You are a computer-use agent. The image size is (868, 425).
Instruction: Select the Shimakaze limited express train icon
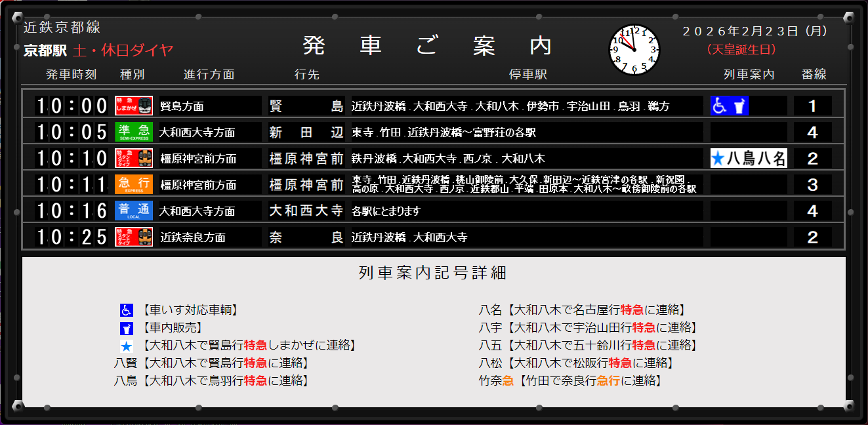pos(133,106)
